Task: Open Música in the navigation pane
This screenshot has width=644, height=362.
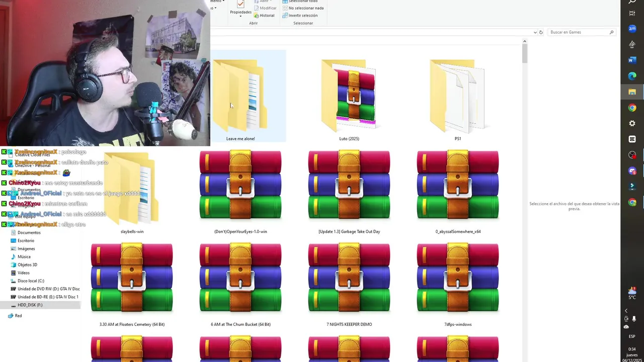Action: pos(24,256)
